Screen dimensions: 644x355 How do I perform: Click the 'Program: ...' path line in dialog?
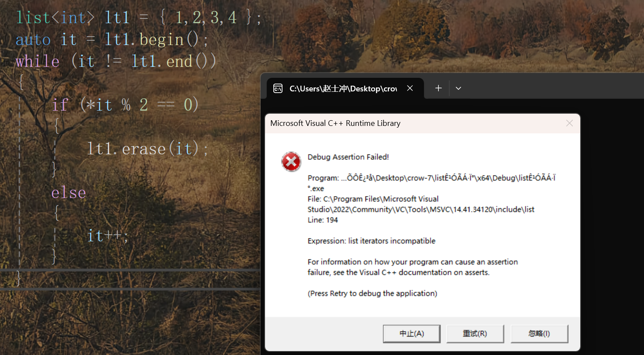click(x=431, y=178)
